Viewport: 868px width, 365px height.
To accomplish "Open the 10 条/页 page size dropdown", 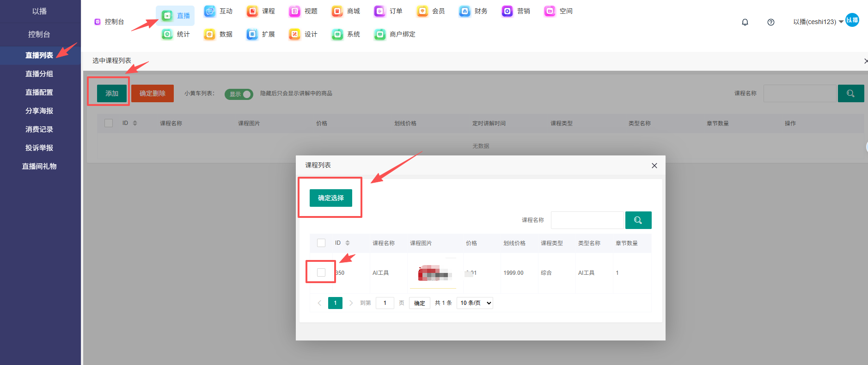I will pyautogui.click(x=475, y=303).
